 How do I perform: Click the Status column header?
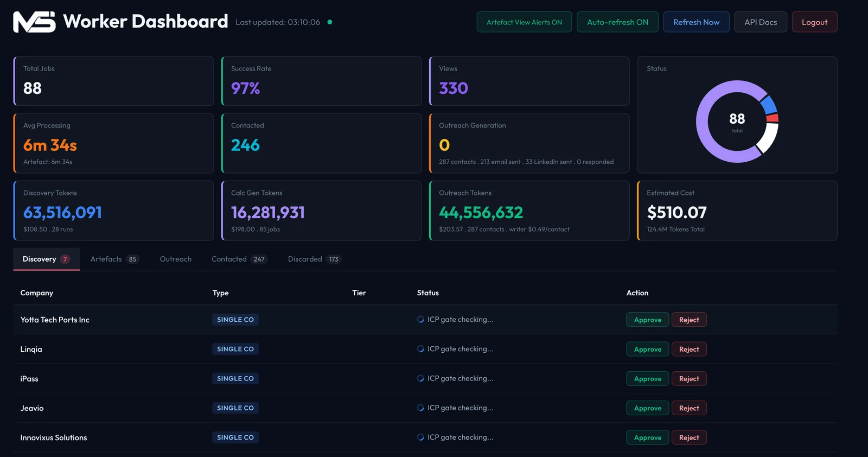[x=428, y=293]
